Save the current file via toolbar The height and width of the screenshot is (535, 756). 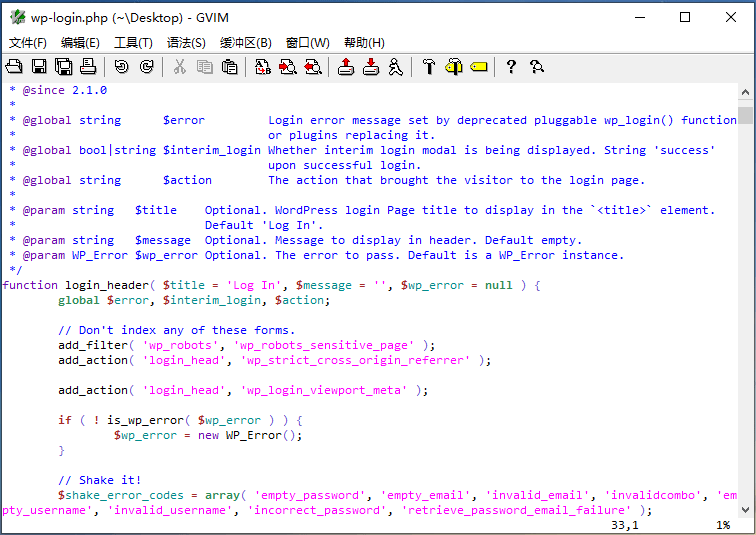(x=39, y=67)
